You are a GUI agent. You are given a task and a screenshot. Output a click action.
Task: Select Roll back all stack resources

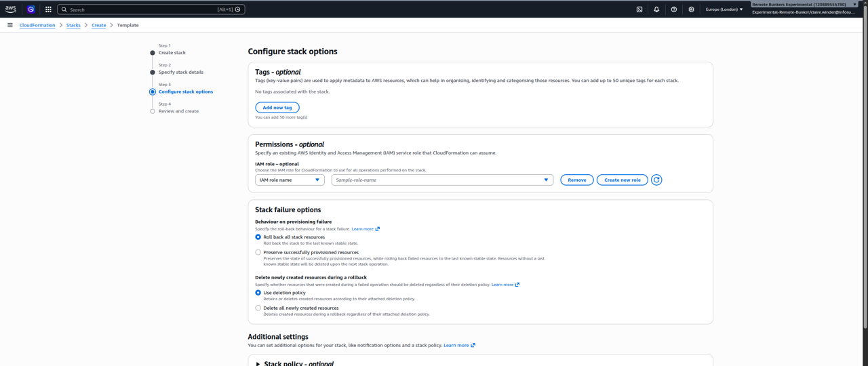[258, 237]
